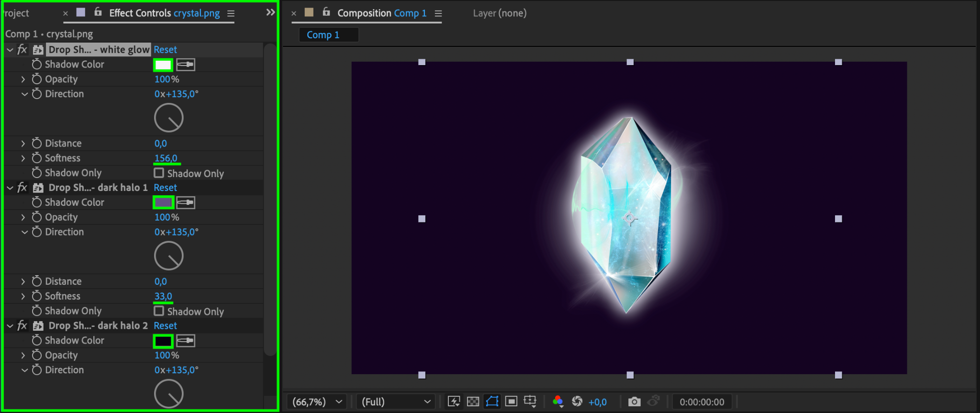Open the zoom level dropdown showing 66,7%

pyautogui.click(x=318, y=402)
